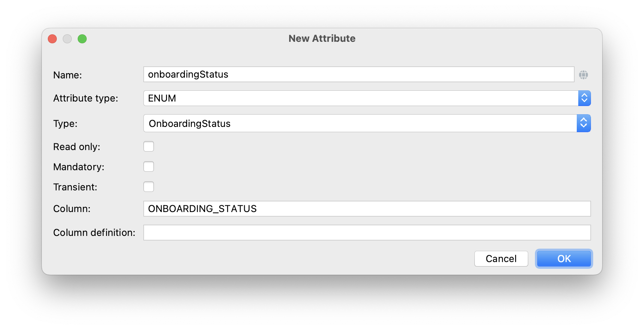Click the "Mandatory:" label text
The height and width of the screenshot is (330, 644).
(79, 167)
